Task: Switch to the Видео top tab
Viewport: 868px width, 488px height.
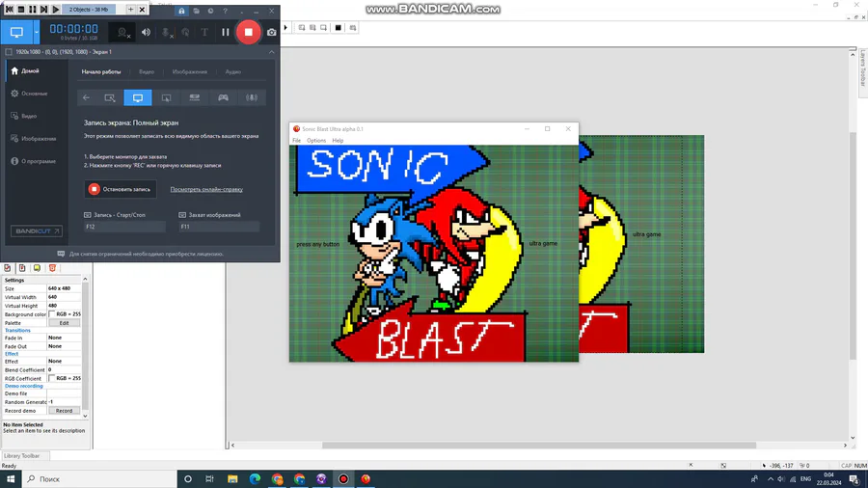Action: [x=147, y=72]
